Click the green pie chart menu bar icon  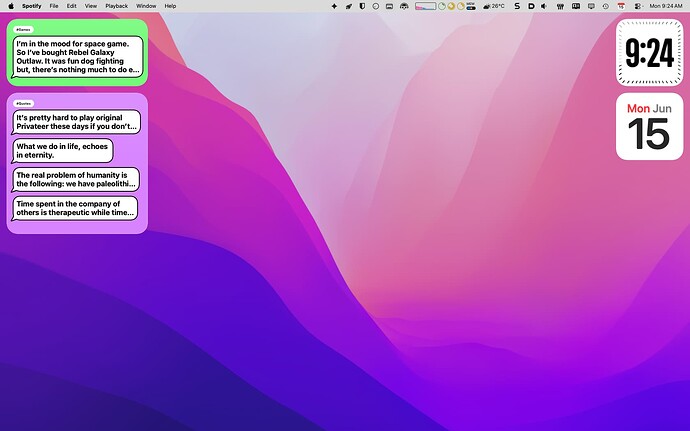(441, 6)
